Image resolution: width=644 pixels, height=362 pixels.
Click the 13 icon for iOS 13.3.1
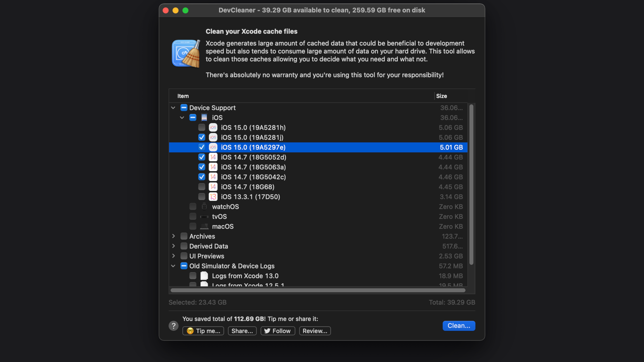pos(213,197)
